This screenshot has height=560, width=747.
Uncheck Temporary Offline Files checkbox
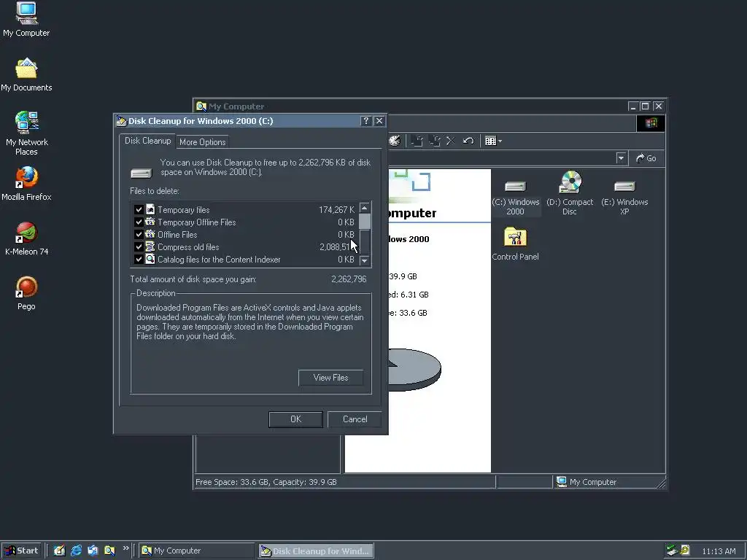point(139,222)
